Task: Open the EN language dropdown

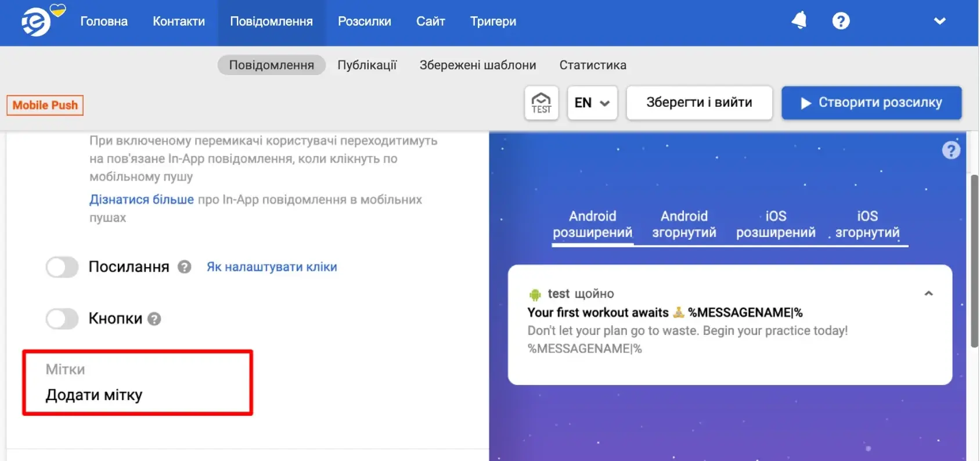Action: click(592, 103)
